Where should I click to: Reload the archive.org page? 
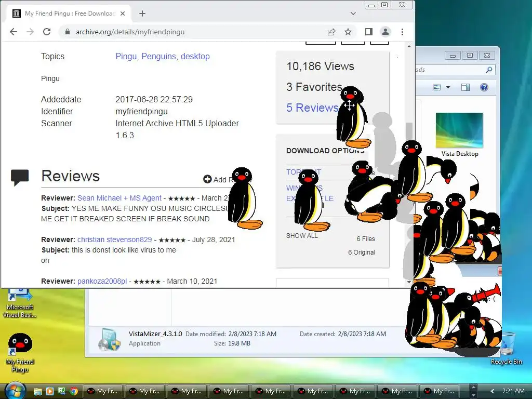click(47, 32)
